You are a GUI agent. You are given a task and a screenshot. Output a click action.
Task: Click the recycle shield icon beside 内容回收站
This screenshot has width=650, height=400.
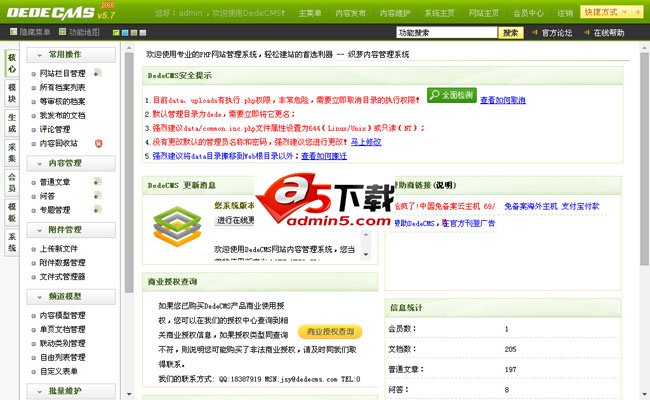click(98, 143)
